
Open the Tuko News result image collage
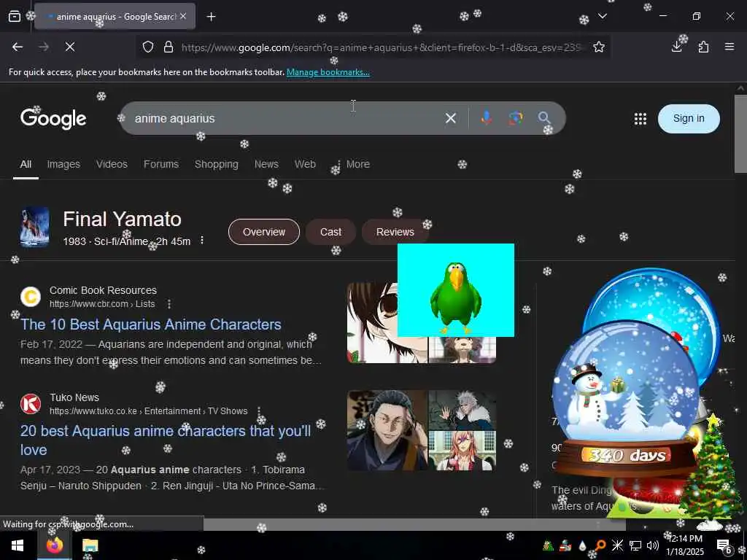pos(422,430)
